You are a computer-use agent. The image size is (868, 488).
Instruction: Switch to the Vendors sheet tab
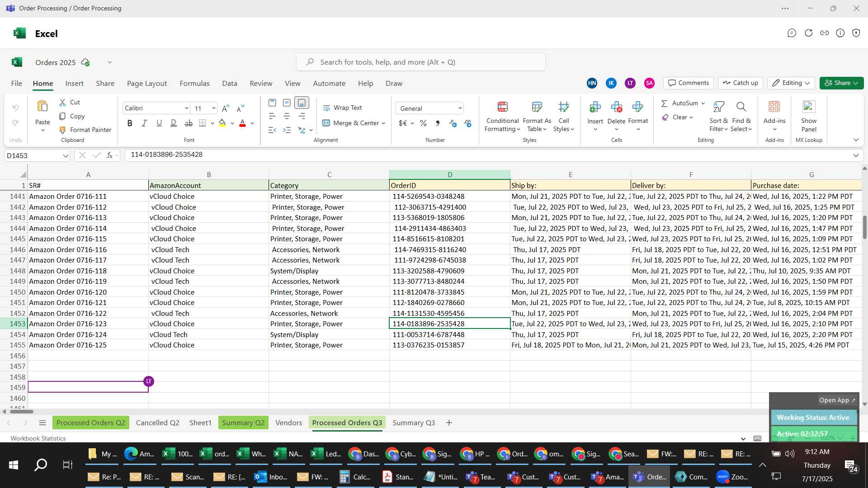288,423
